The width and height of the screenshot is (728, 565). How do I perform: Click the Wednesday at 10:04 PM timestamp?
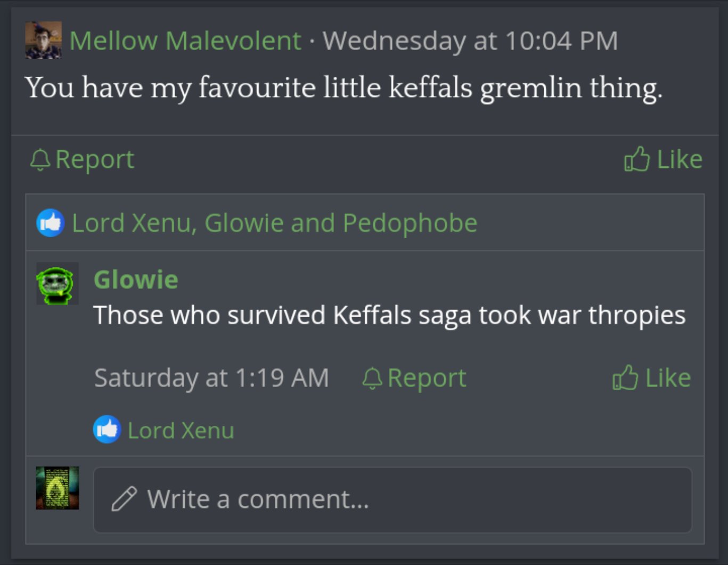(470, 41)
